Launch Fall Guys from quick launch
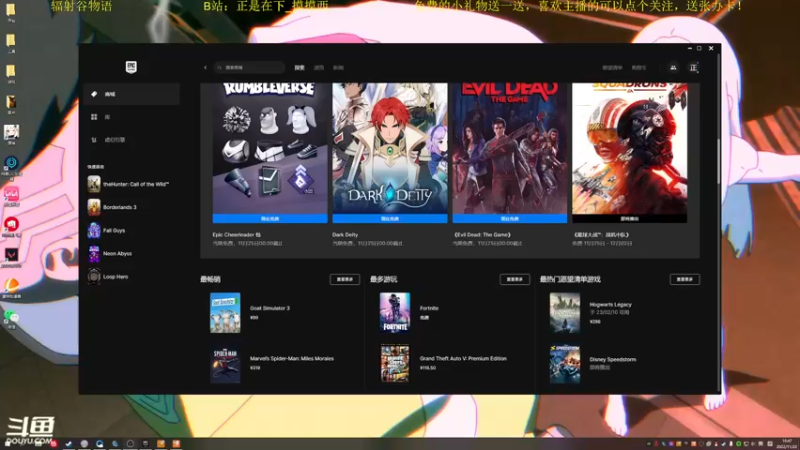The image size is (800, 450). coord(132,231)
